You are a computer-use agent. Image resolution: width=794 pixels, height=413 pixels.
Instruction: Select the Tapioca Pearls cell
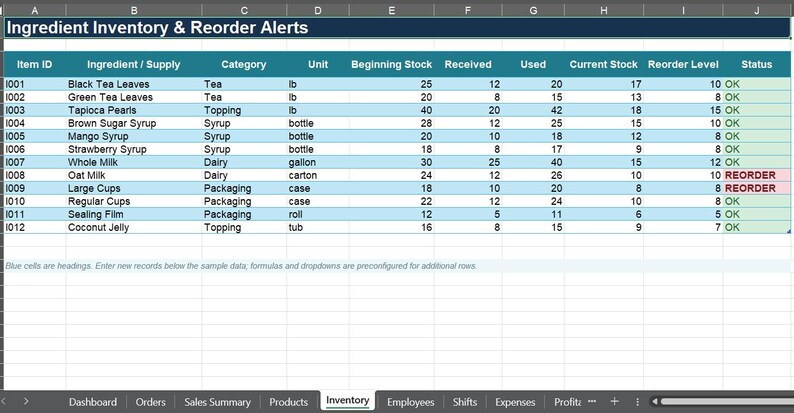[x=134, y=110]
